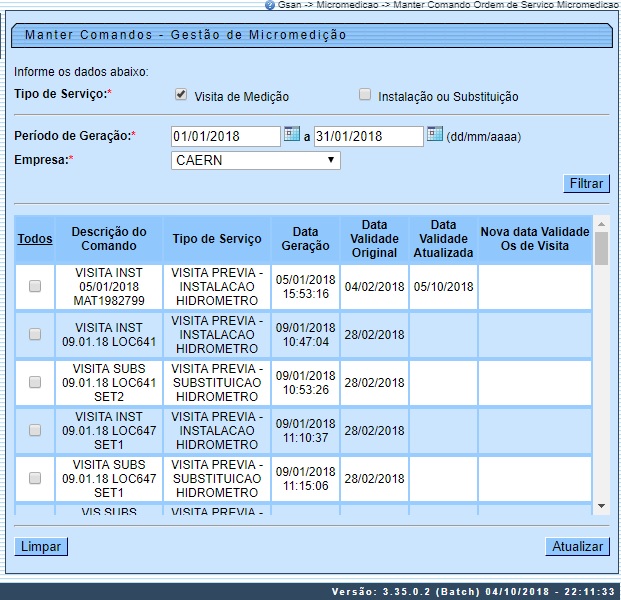Image resolution: width=621 pixels, height=600 pixels.
Task: Select the VISITA INST LOC647 SET1 row
Action: 35,430
